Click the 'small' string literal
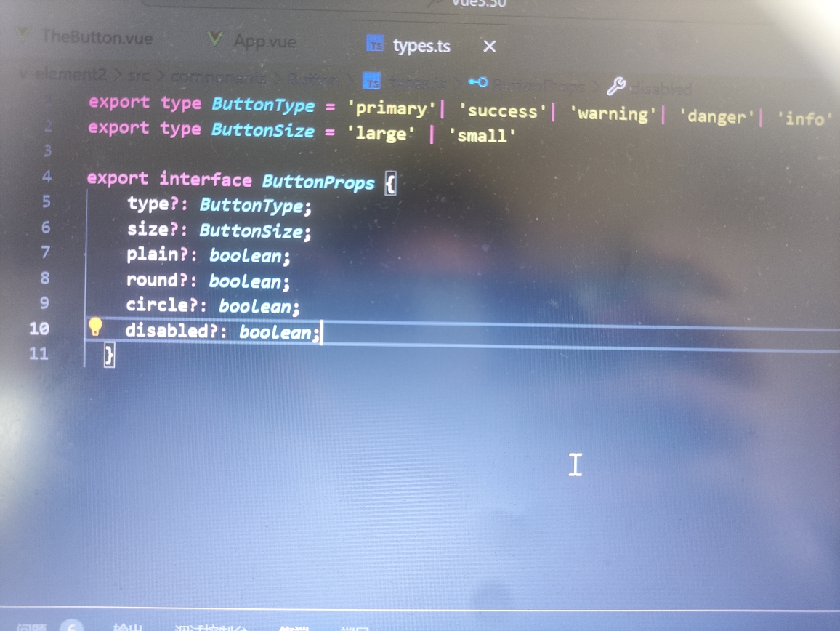The height and width of the screenshot is (631, 840). pos(482,135)
